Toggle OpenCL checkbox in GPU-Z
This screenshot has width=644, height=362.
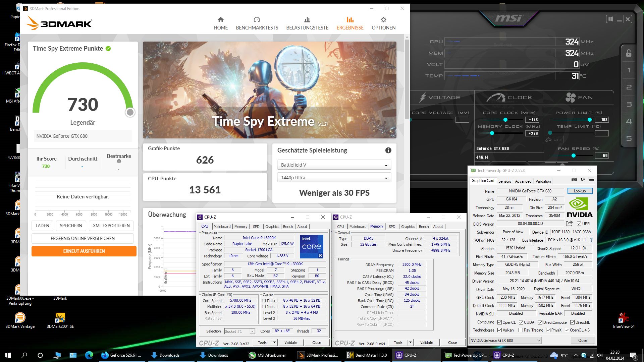click(x=499, y=322)
